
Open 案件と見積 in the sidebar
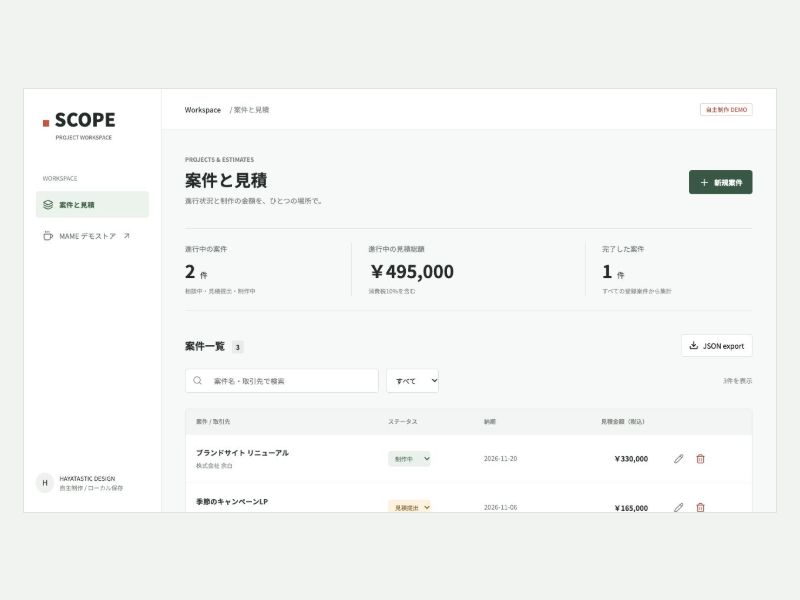[92, 205]
